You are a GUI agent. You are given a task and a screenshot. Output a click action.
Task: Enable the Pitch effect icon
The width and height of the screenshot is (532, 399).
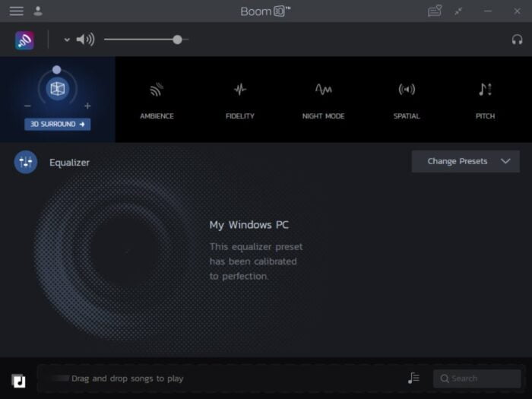coord(485,90)
